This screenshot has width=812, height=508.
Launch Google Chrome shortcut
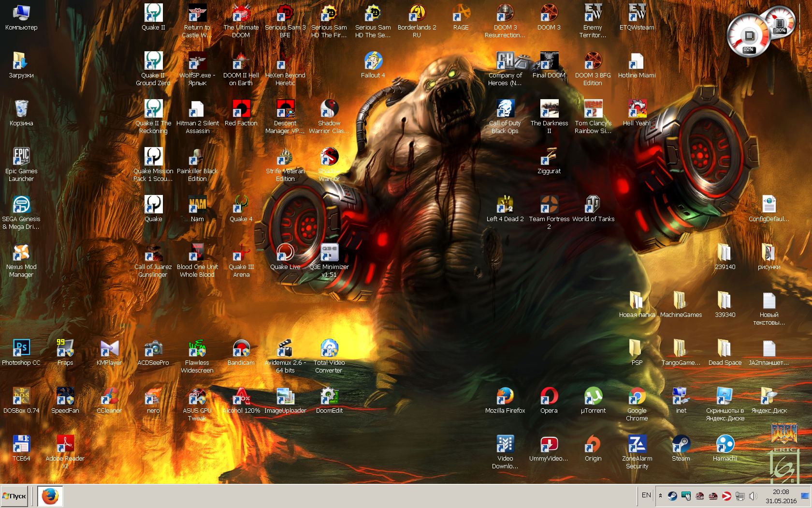pyautogui.click(x=637, y=404)
